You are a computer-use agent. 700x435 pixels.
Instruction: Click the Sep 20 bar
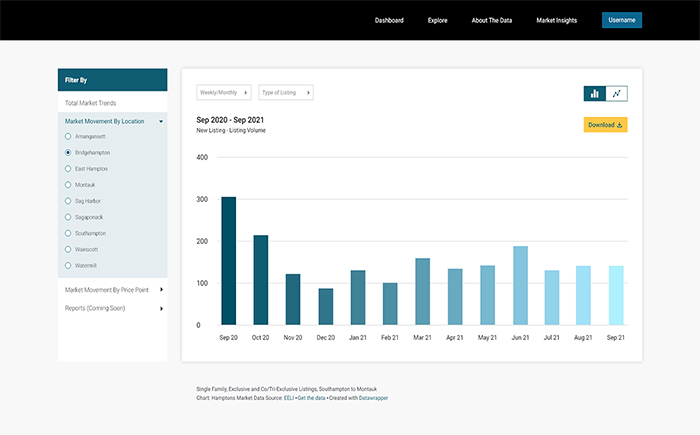coord(229,261)
